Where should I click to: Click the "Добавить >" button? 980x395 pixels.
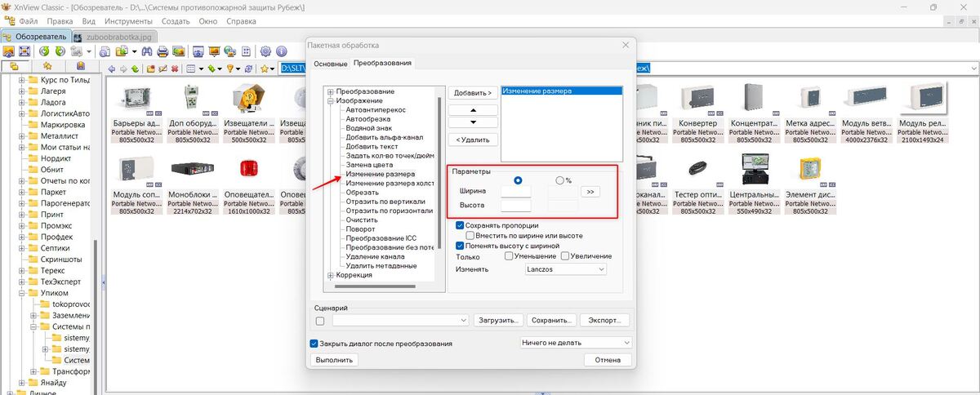[473, 93]
